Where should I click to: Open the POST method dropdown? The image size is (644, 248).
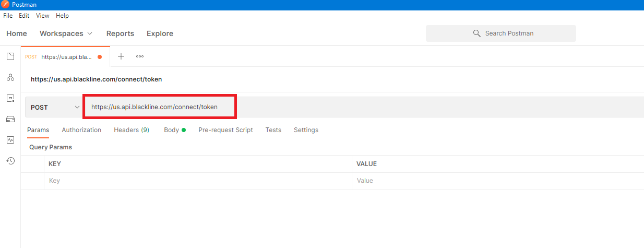pos(55,107)
